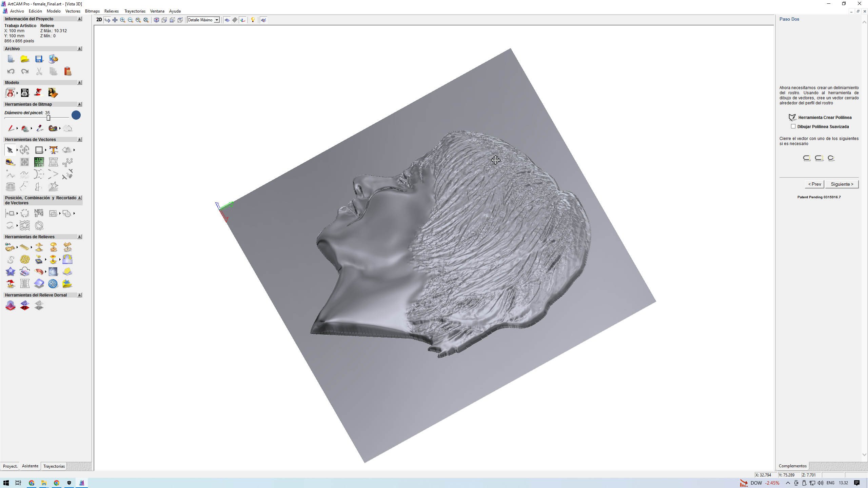Toggle the grid mesh display icon
Viewport: 868px width, 488px height.
click(x=235, y=20)
